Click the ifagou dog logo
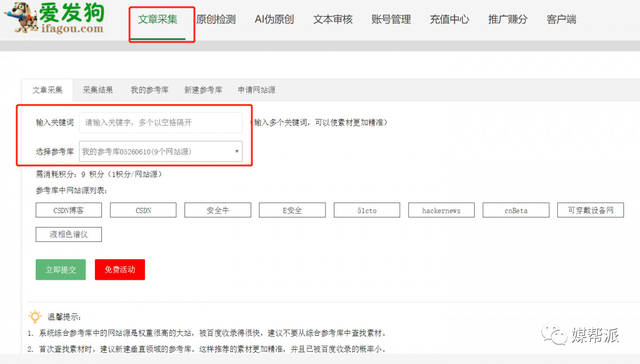This screenshot has width=640, height=364. click(55, 18)
